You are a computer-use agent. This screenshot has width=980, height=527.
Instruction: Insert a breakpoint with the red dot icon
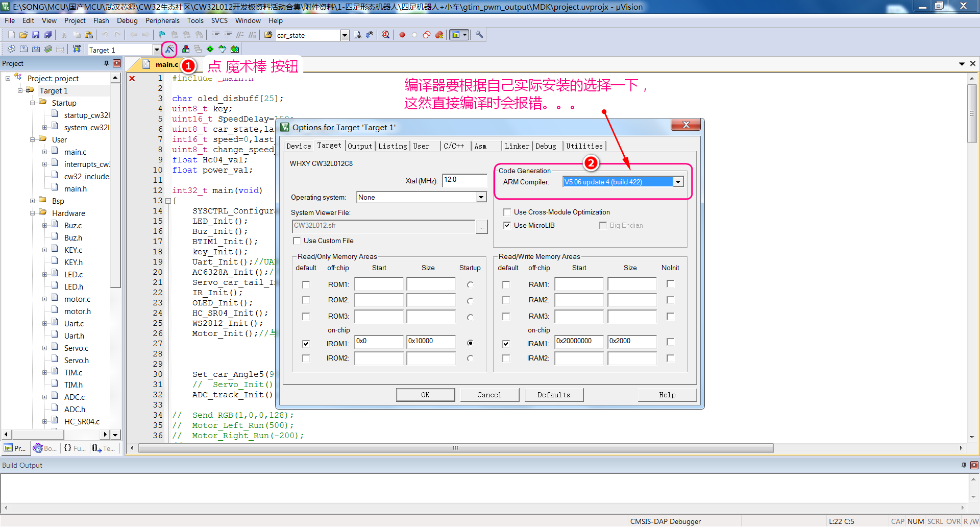pyautogui.click(x=402, y=35)
